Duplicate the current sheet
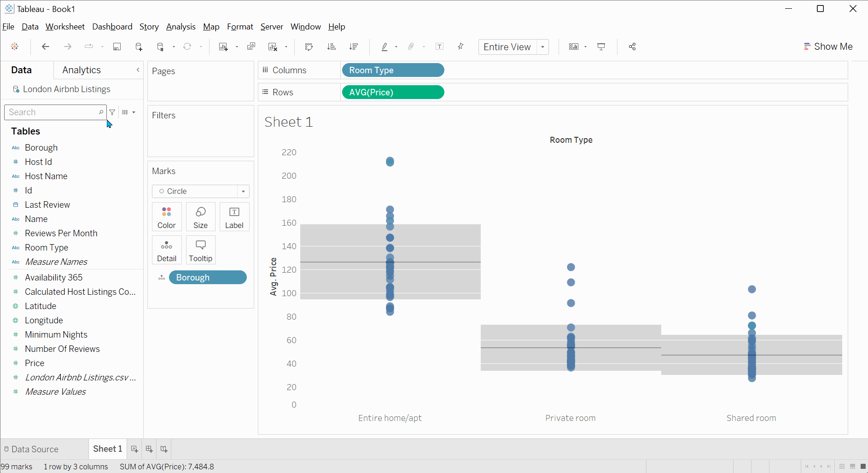Image resolution: width=868 pixels, height=473 pixels. point(251,47)
